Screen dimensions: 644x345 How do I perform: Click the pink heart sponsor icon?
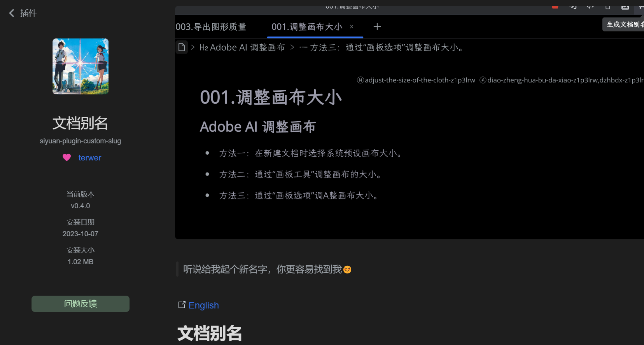(67, 158)
